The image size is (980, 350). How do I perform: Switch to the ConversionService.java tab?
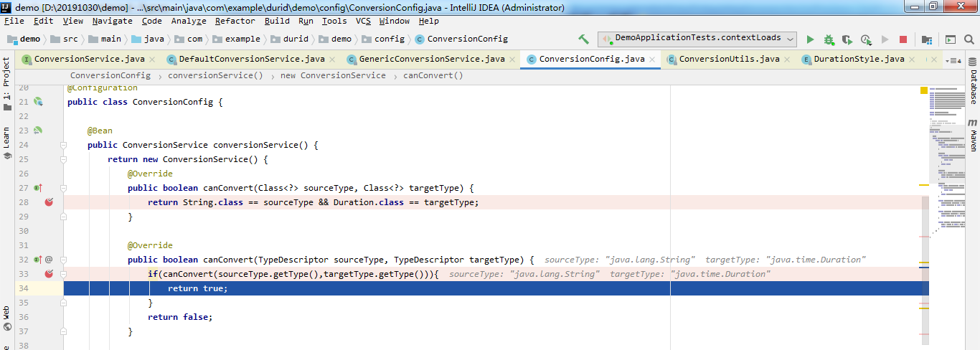tap(89, 60)
